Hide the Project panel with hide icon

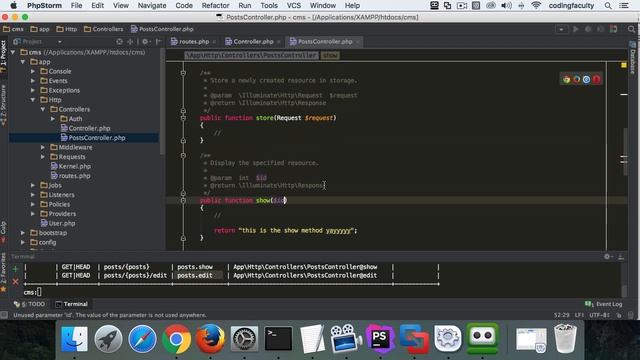coord(159,42)
